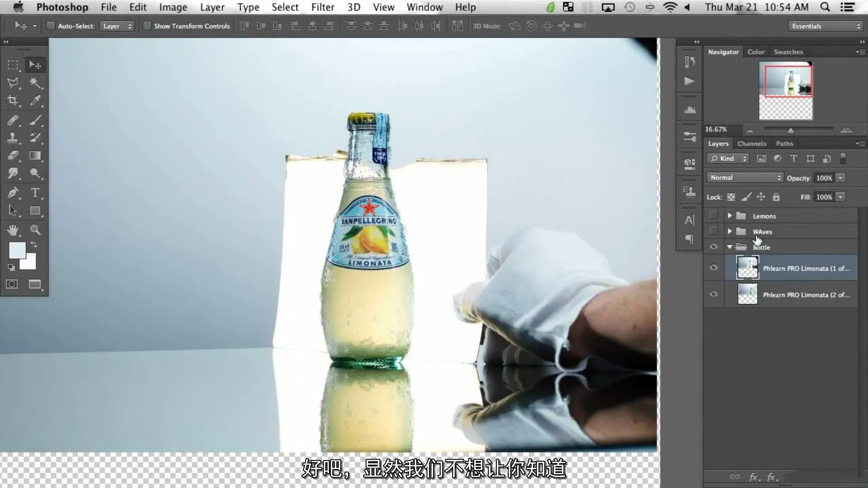
Task: Click Phlearn PRO Limonata 1 thumbnail
Action: (747, 267)
